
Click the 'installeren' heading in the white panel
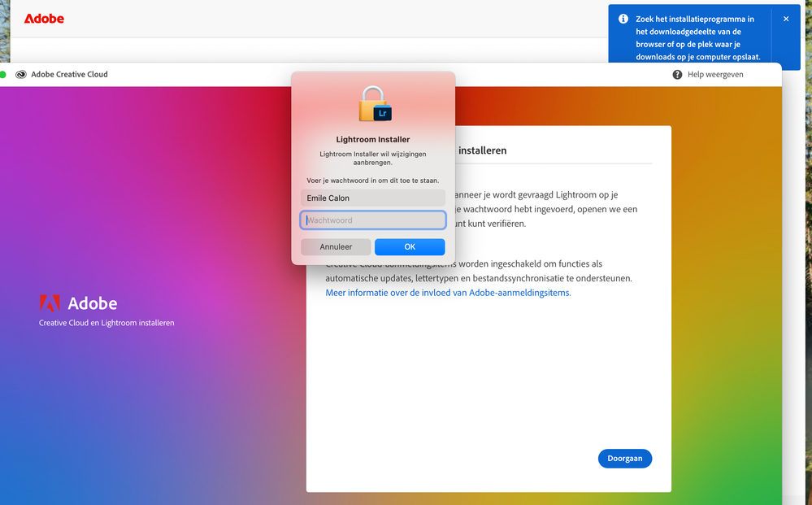coord(482,150)
